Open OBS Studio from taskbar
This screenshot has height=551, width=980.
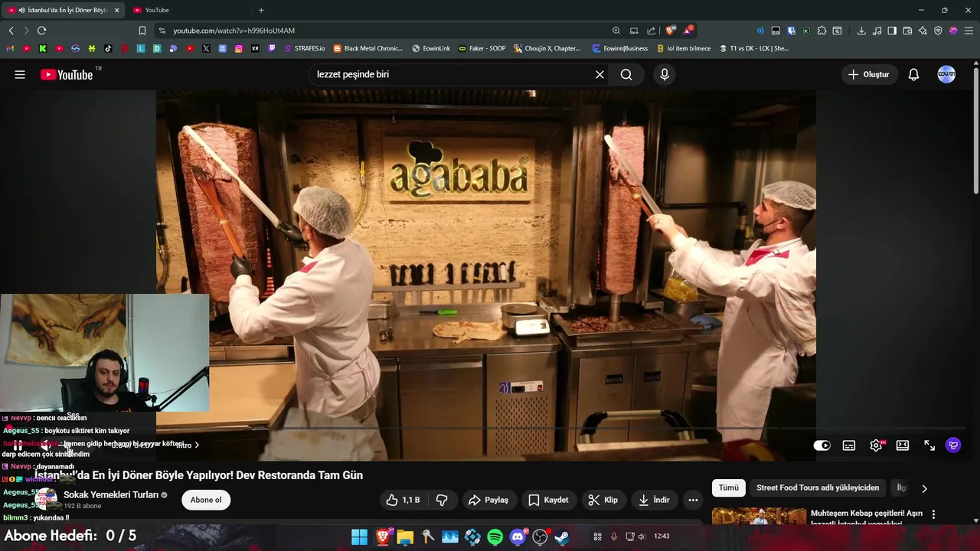coord(541,537)
